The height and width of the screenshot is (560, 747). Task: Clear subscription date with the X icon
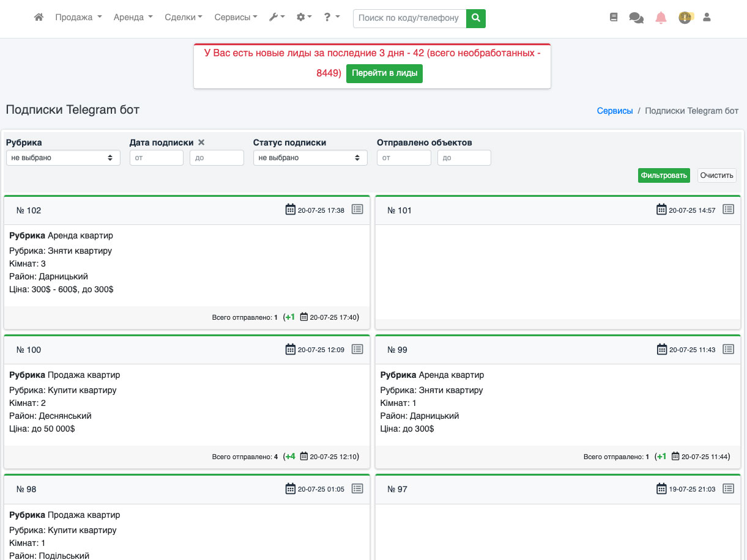[x=201, y=142]
